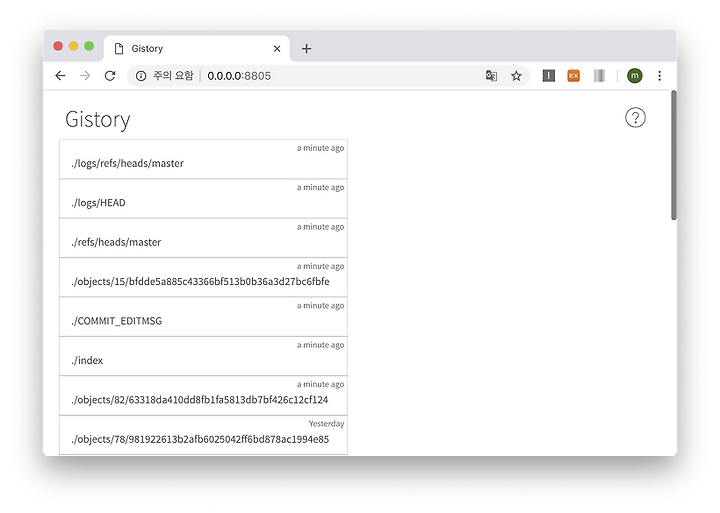Click the translate page icon
Viewport: 720px width, 513px height.
click(491, 76)
